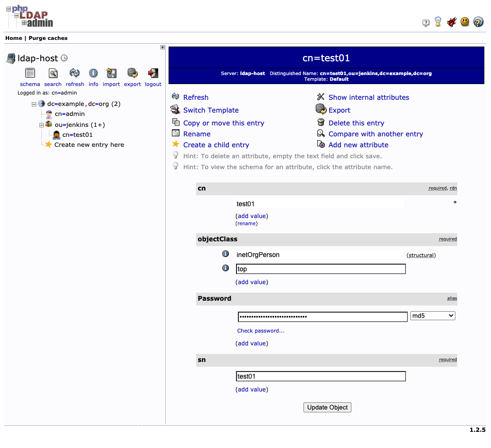Viewport: 491px width, 448px height.
Task: Open the donate smiley icon
Action: 464,22
